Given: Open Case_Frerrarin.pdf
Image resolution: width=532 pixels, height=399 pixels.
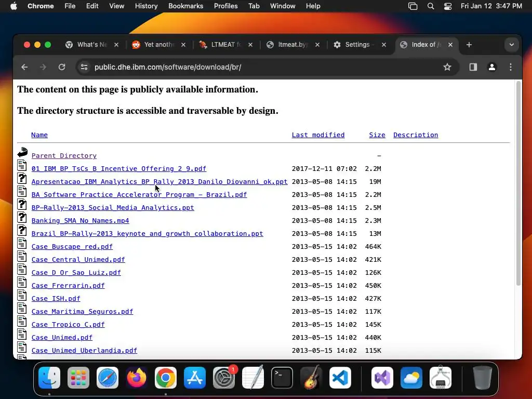Looking at the screenshot, I should point(68,286).
